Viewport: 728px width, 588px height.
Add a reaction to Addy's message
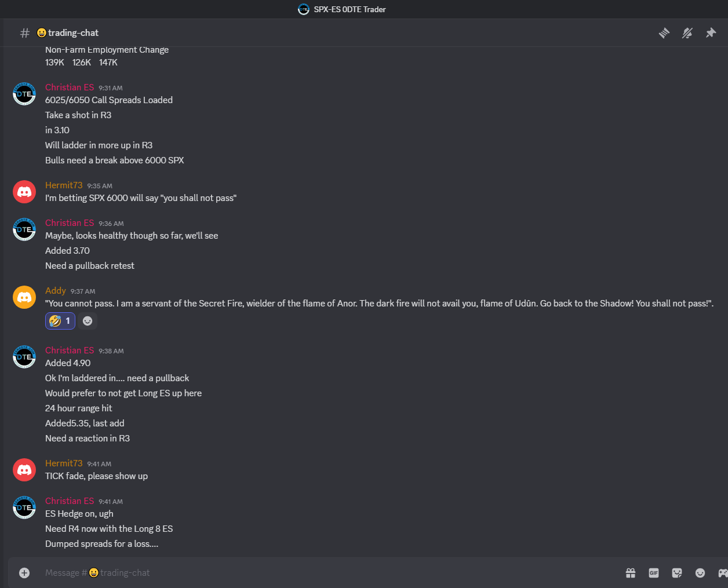(x=88, y=321)
